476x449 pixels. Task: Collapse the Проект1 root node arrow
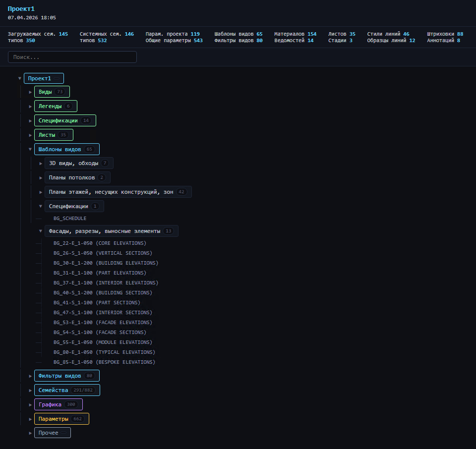[x=20, y=78]
